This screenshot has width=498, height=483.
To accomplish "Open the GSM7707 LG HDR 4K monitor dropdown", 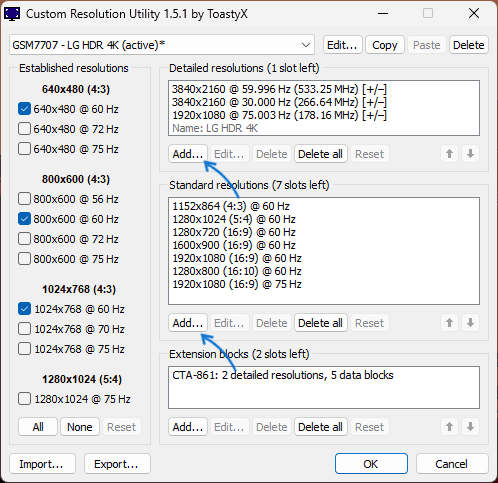I will point(162,45).
